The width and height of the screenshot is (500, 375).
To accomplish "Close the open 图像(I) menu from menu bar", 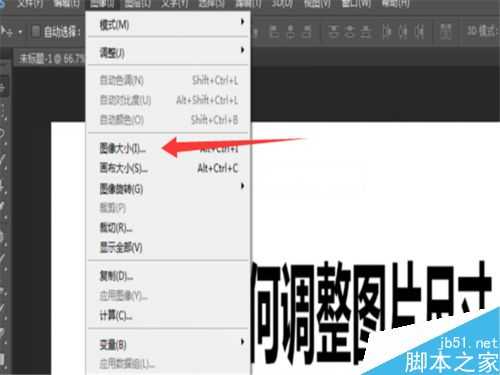I will 102,3.
